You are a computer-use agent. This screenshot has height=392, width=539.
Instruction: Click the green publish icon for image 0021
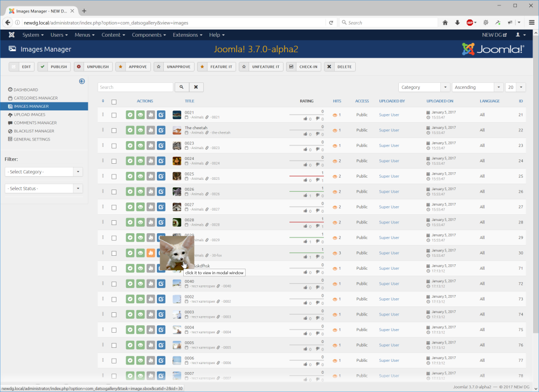(x=130, y=115)
